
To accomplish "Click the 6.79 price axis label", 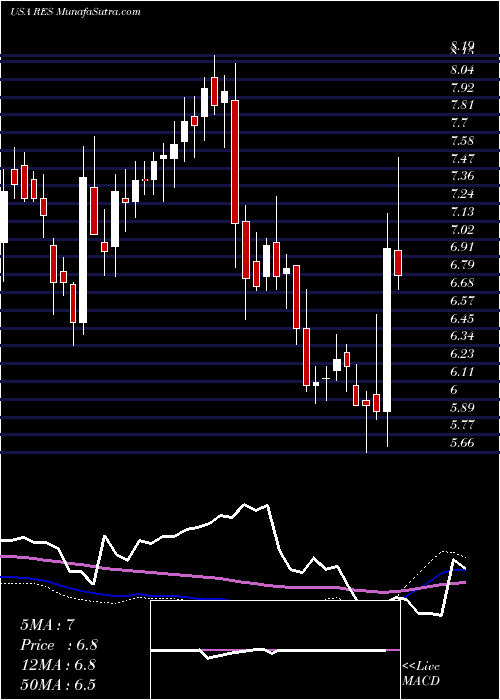I will [463, 265].
